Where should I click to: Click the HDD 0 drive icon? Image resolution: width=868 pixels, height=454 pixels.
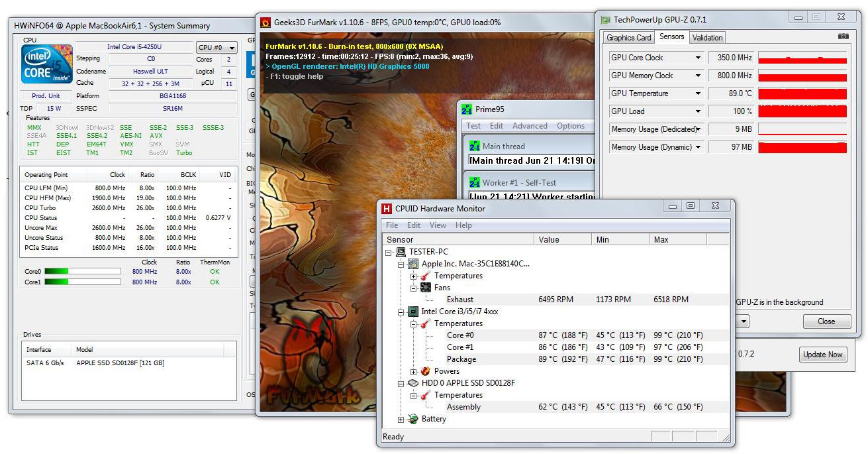[413, 383]
